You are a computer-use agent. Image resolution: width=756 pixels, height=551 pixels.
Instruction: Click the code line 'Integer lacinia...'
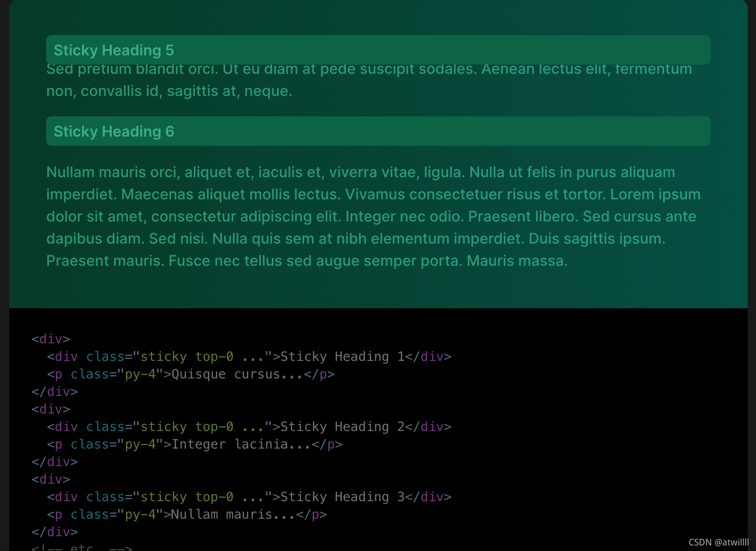click(x=195, y=444)
